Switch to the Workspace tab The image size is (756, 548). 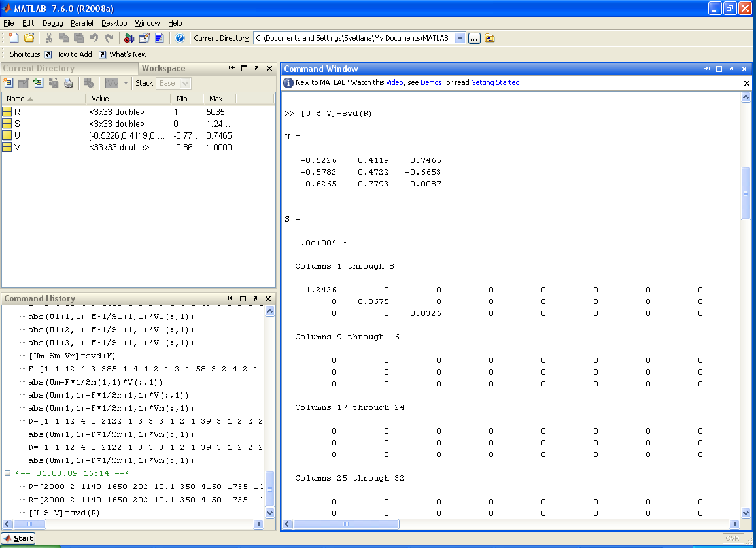point(163,69)
